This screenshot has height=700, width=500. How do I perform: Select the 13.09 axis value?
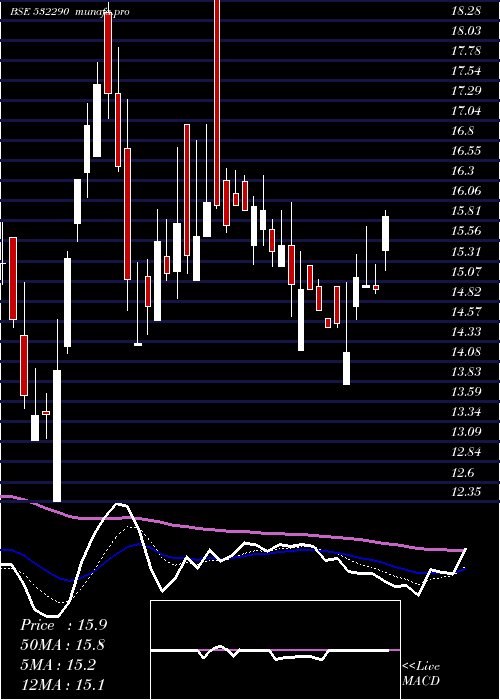tap(466, 432)
